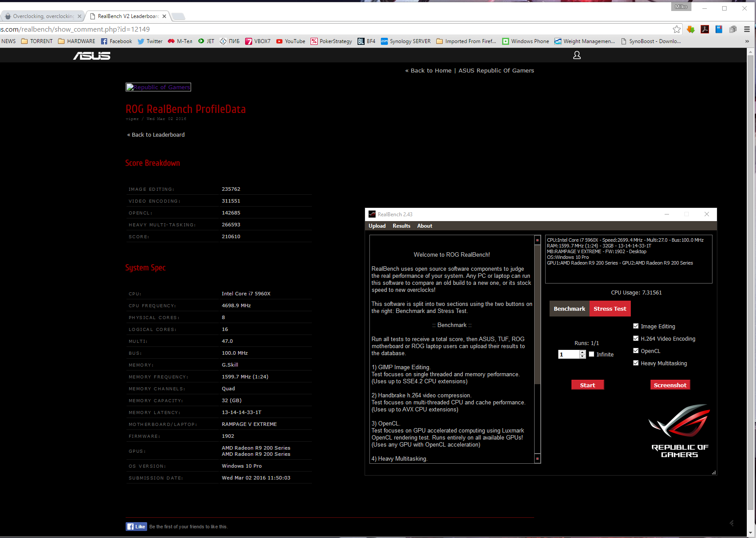
Task: Close the RealBench V2 Leaderboard tab
Action: tap(164, 16)
